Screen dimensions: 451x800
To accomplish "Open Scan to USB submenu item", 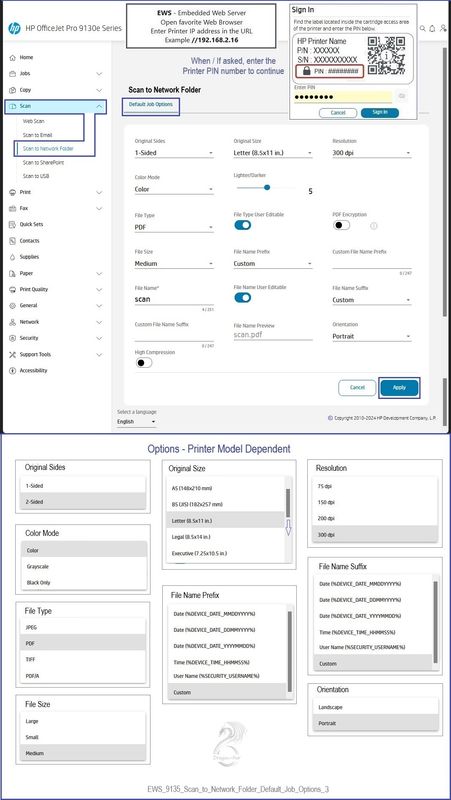I will [x=36, y=177].
